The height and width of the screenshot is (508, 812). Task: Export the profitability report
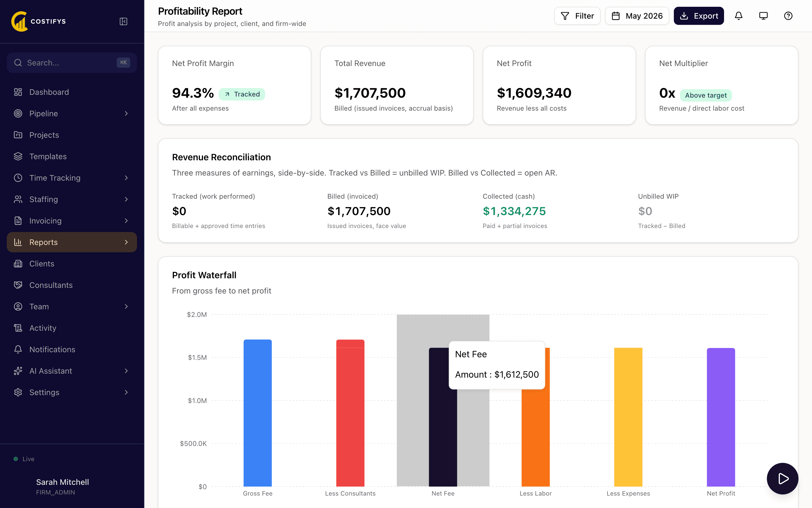(699, 16)
